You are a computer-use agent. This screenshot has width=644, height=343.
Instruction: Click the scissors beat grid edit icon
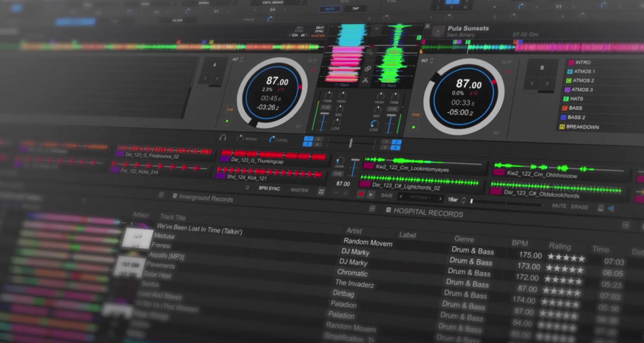(366, 80)
